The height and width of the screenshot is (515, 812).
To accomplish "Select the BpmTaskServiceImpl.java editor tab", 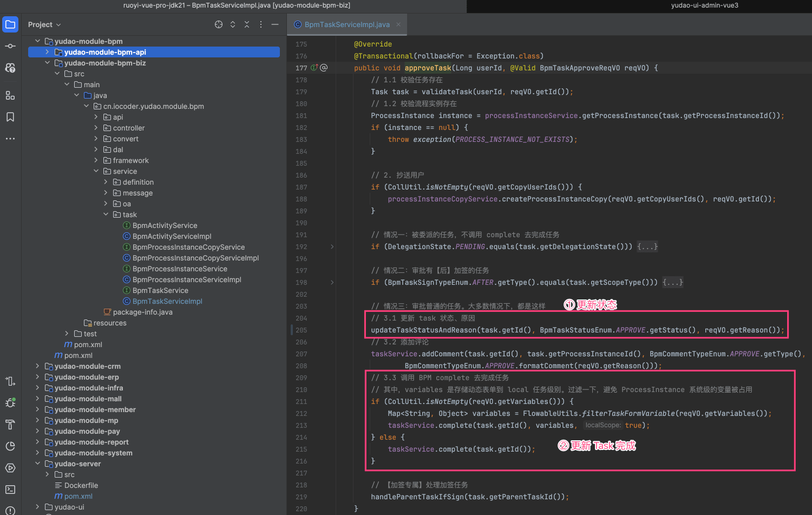I will tap(346, 24).
